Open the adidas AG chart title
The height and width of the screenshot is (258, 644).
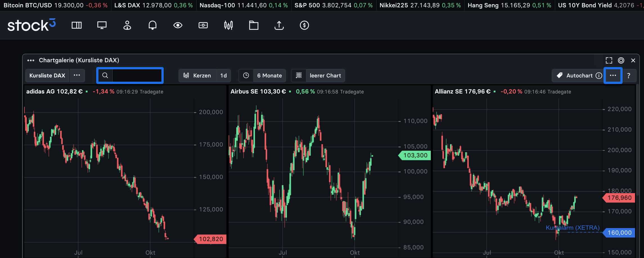tap(55, 92)
